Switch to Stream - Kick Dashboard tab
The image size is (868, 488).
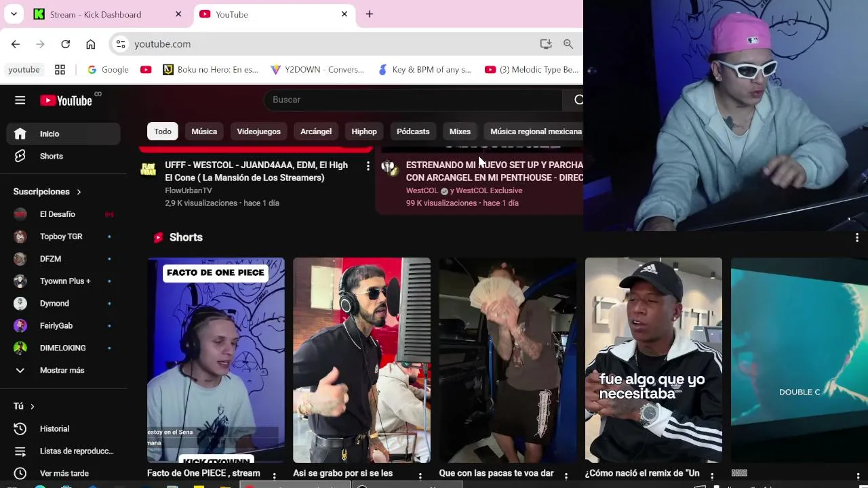(96, 14)
